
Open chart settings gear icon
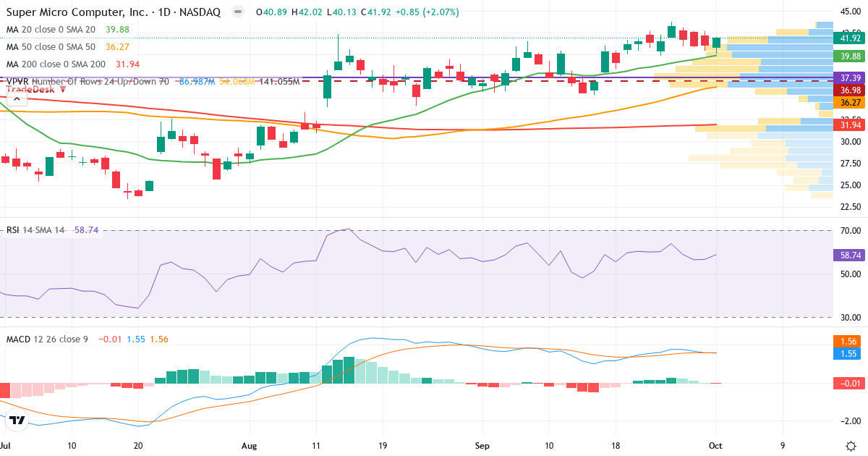pyautogui.click(x=851, y=444)
